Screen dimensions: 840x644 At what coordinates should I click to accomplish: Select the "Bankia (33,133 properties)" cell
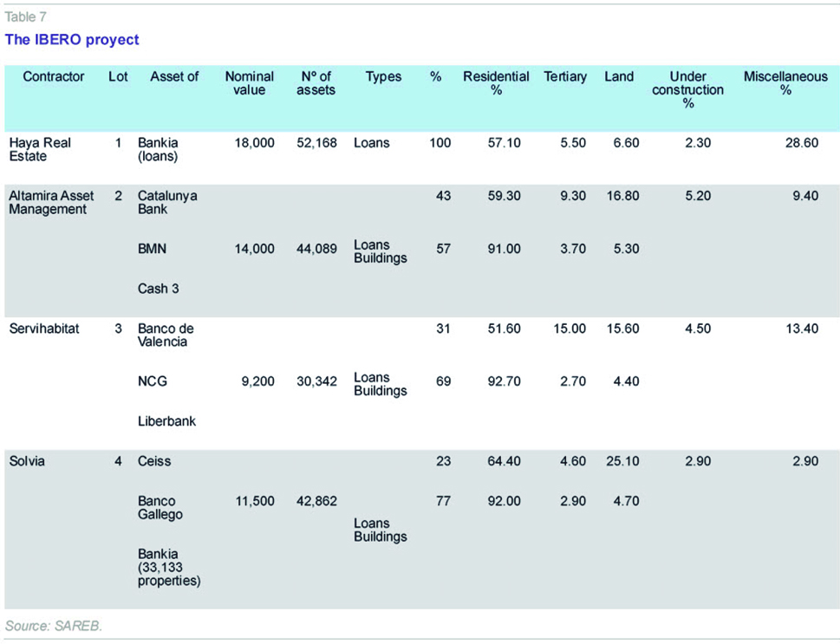click(169, 567)
